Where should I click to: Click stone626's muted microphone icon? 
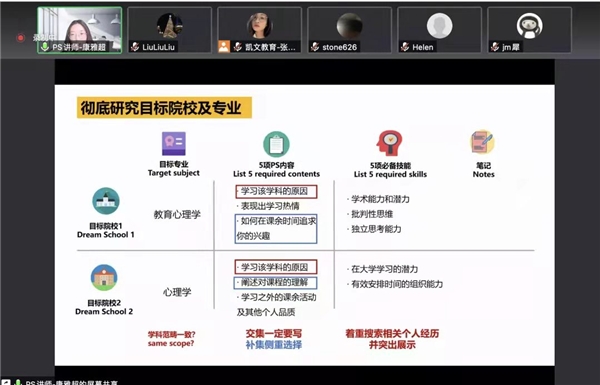coord(315,47)
